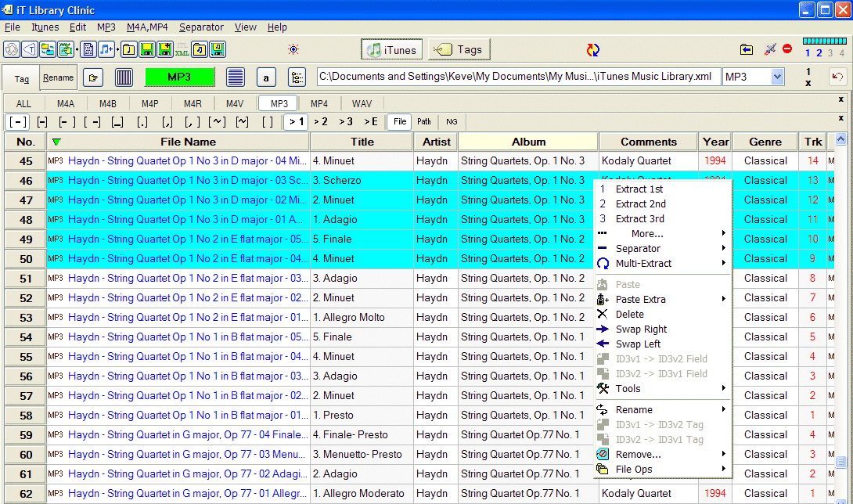Toggle the Tags mode button
Viewport: 853px width, 504px height.
(x=459, y=49)
